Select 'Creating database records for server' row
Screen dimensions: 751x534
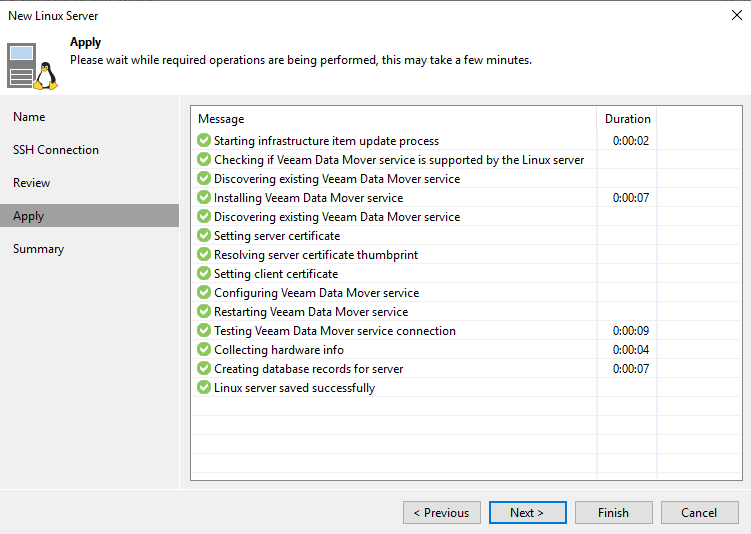point(467,368)
